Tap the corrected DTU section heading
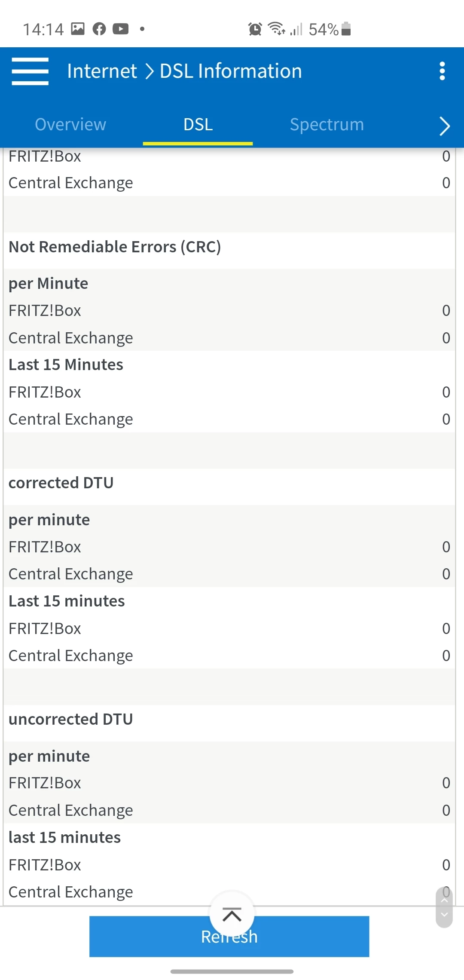The image size is (464, 980). pos(61,483)
